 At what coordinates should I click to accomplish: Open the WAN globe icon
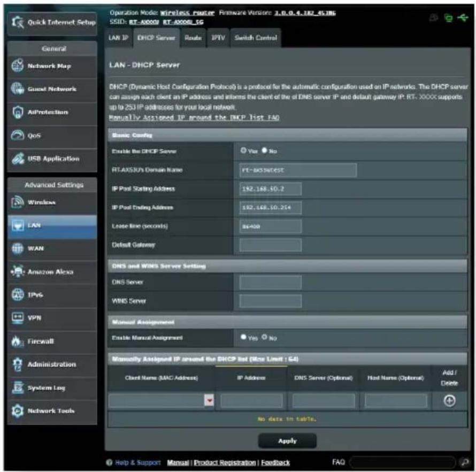tap(18, 248)
